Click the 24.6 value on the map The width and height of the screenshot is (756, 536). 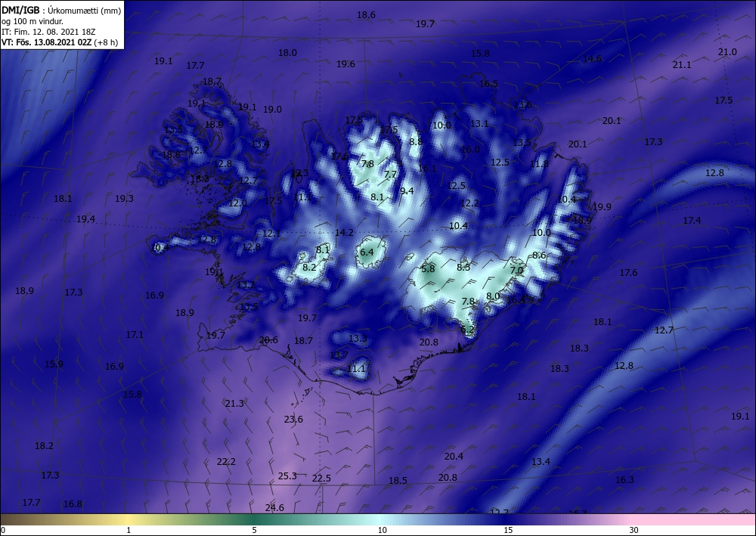tap(275, 507)
